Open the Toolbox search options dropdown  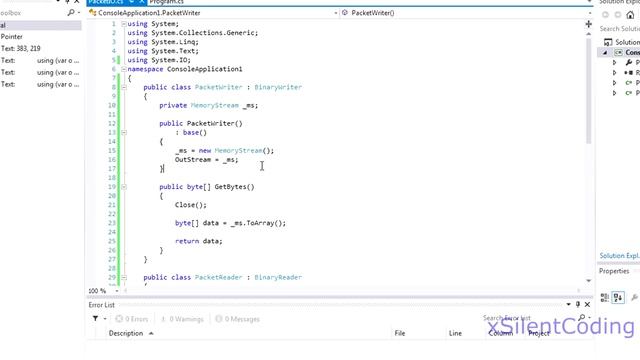pos(79,13)
